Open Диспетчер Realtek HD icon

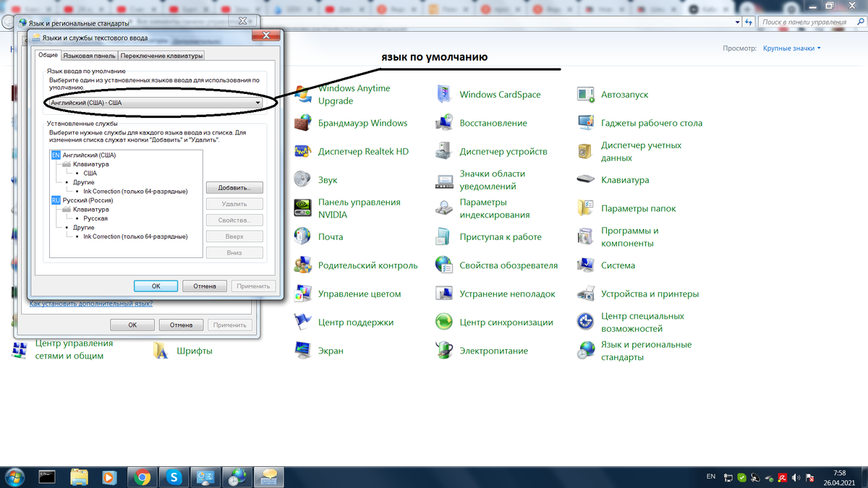tap(304, 152)
